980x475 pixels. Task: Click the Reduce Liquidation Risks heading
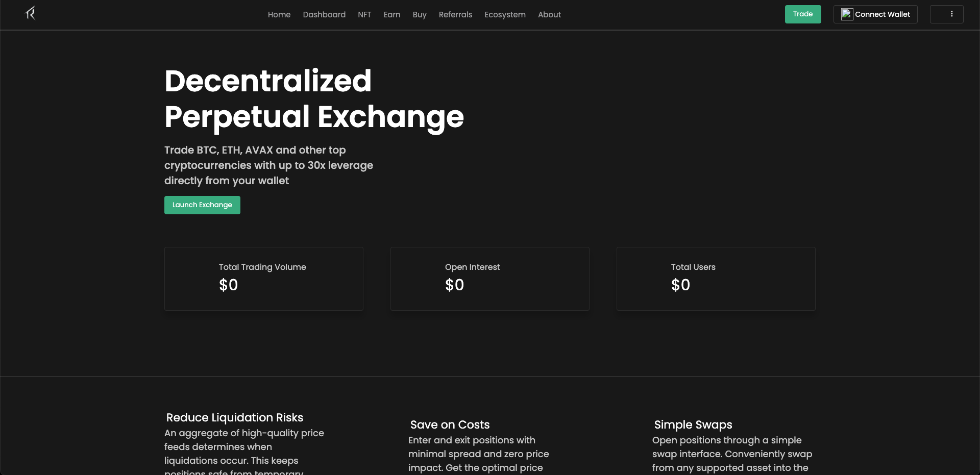pyautogui.click(x=235, y=417)
